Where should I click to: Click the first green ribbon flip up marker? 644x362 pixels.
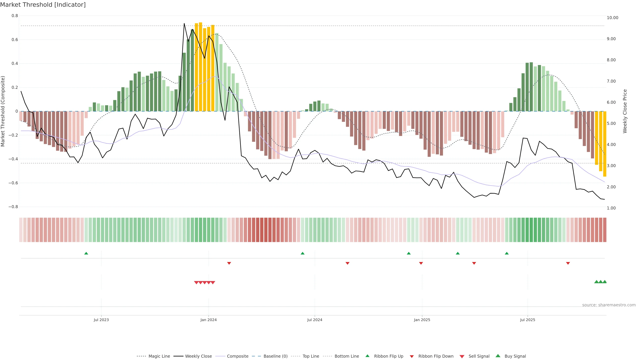click(x=86, y=253)
